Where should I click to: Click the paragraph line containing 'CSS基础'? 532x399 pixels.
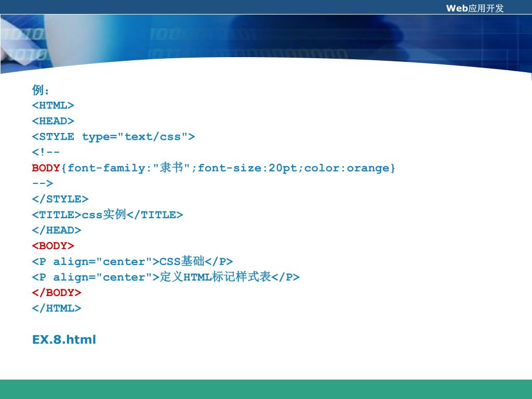click(132, 261)
